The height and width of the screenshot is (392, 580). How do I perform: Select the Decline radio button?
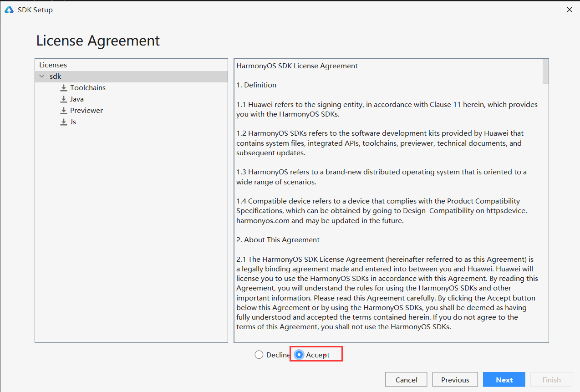pyautogui.click(x=259, y=355)
